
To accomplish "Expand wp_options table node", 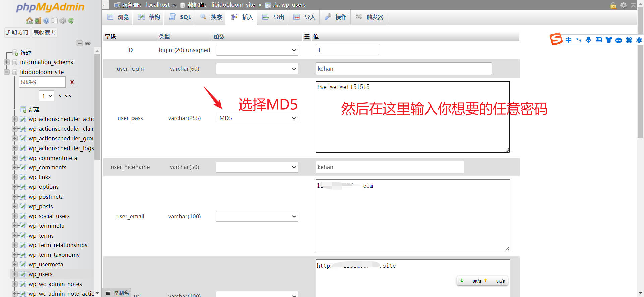I will 15,187.
